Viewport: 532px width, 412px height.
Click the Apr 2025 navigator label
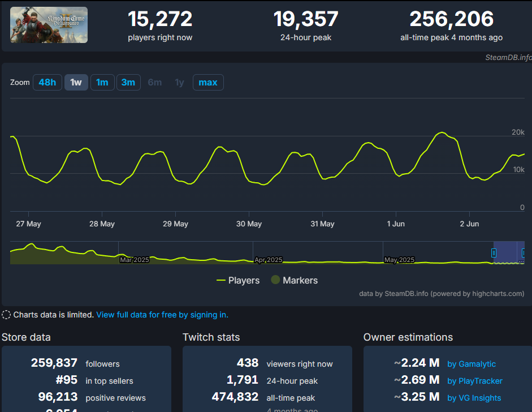pyautogui.click(x=269, y=260)
